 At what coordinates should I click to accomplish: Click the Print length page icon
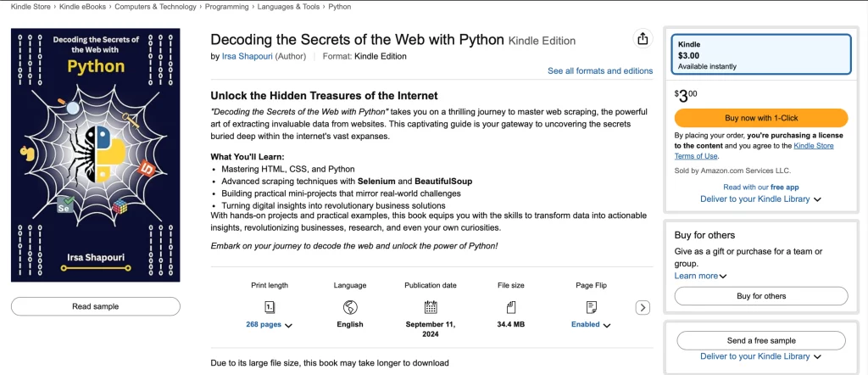click(270, 307)
